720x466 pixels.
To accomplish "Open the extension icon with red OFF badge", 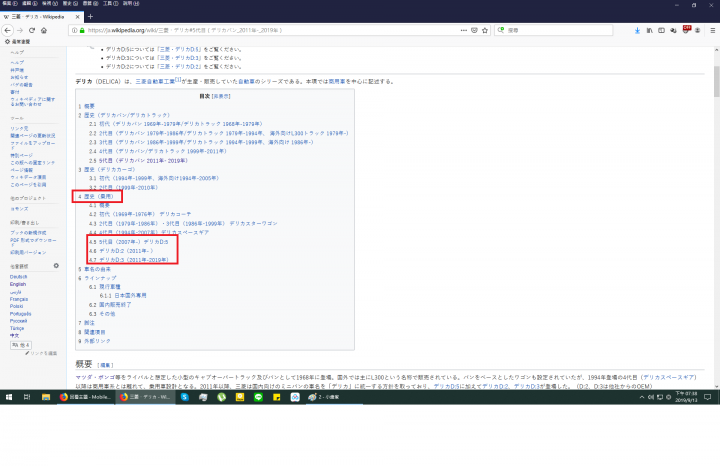I will 686,30.
